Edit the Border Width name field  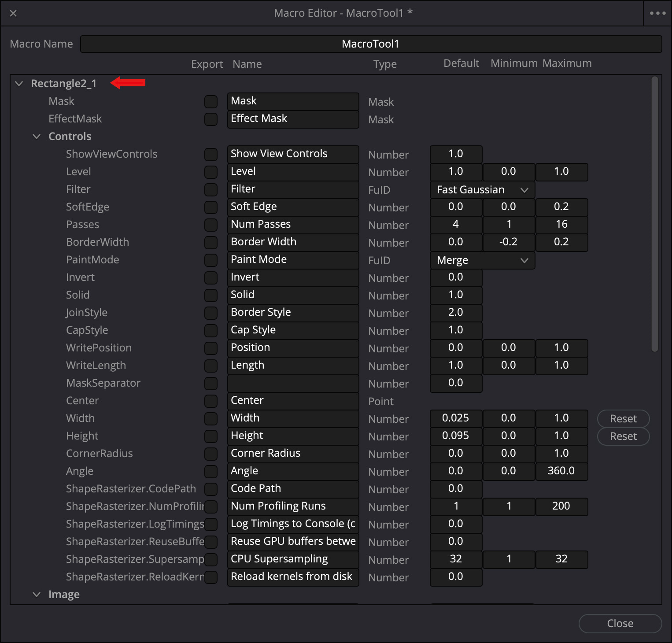tap(293, 242)
